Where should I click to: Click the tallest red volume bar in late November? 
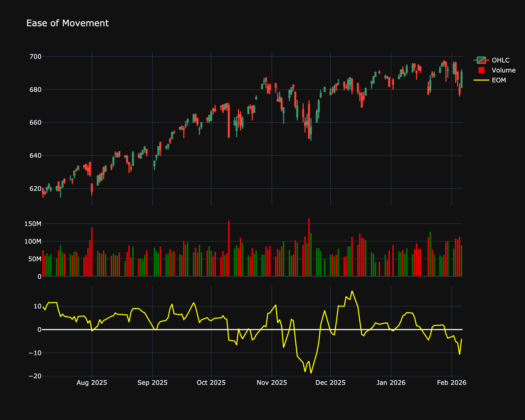pos(309,247)
